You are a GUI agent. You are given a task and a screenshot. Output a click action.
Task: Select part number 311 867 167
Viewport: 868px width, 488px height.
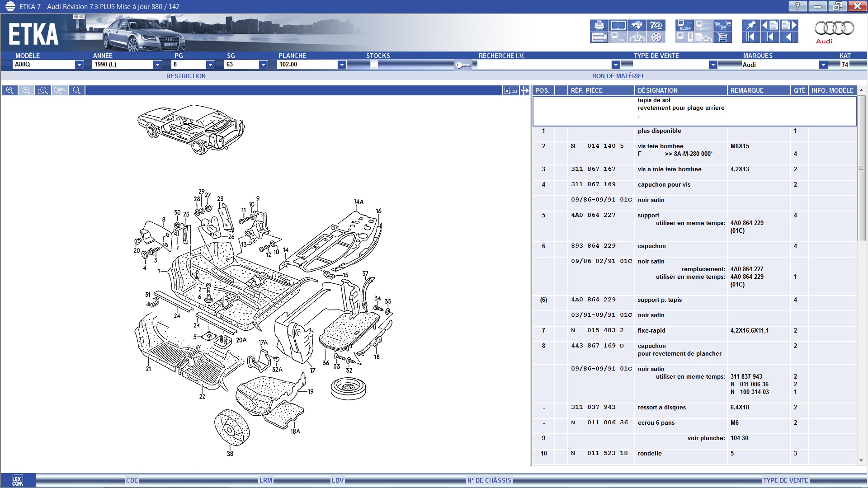pos(593,169)
